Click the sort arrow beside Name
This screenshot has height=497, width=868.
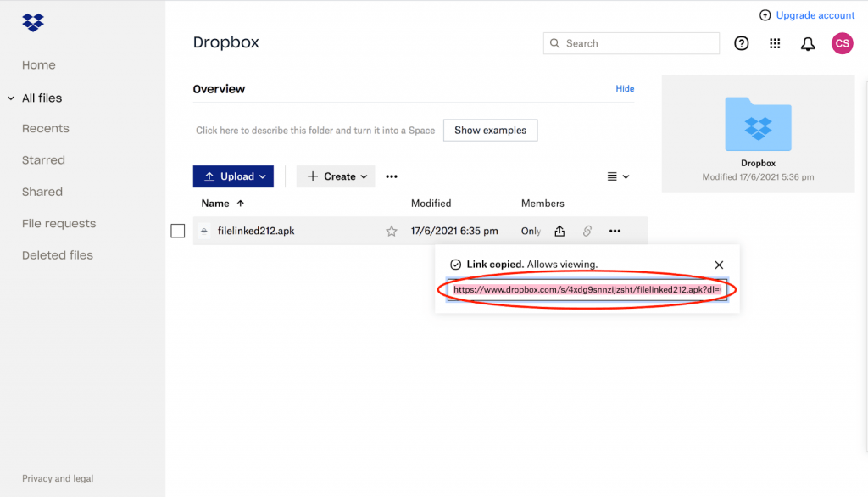(x=240, y=204)
